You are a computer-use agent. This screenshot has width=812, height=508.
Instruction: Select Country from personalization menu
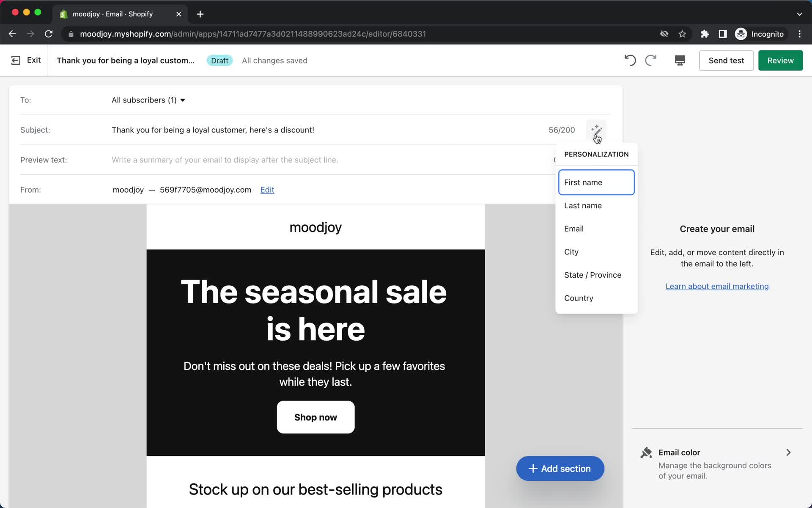pos(579,298)
